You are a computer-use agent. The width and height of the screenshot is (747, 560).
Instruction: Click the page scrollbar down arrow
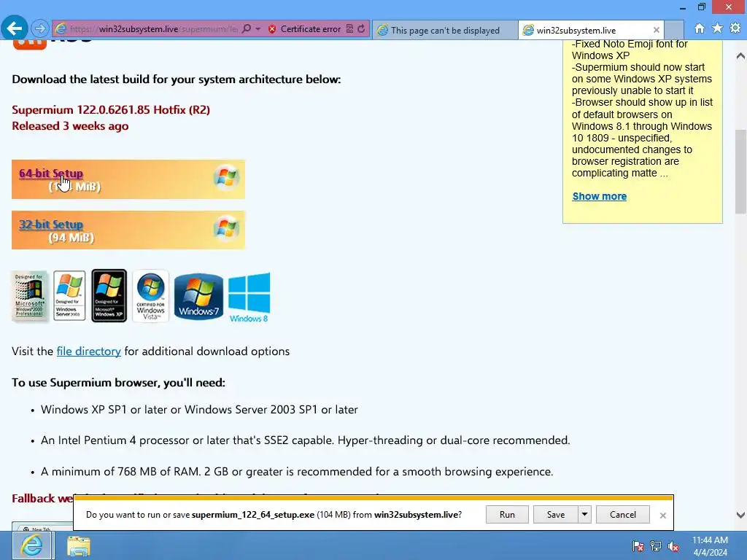[740, 515]
